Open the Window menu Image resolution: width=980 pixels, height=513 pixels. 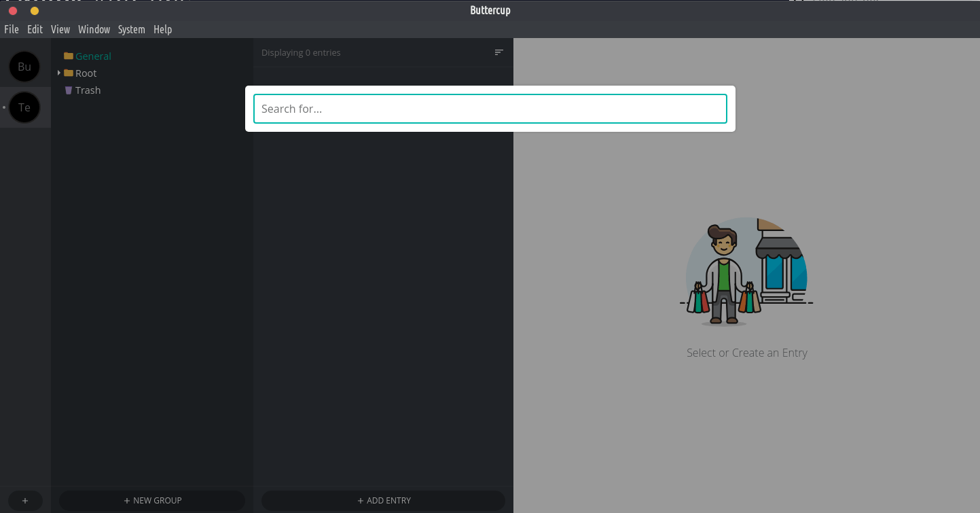click(x=94, y=29)
